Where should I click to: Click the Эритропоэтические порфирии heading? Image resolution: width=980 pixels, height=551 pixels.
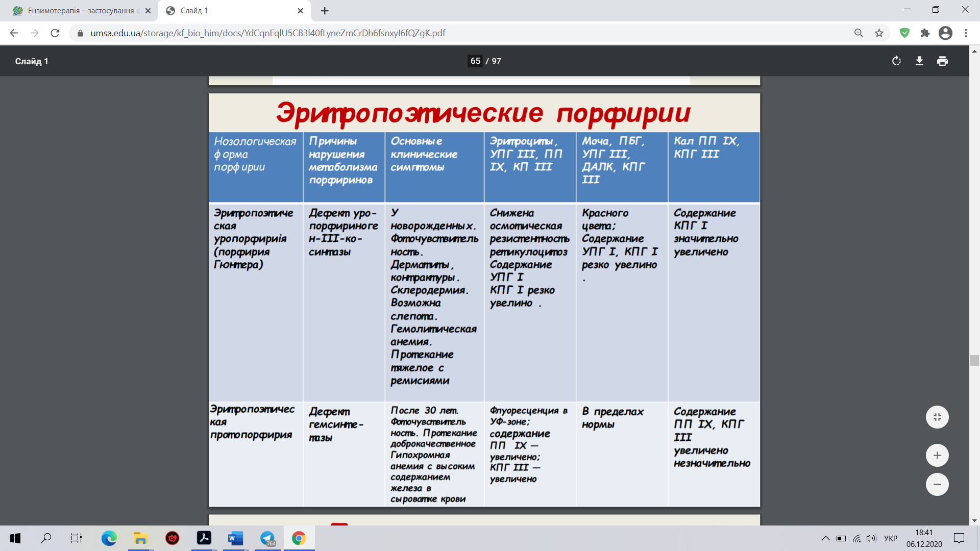point(483,113)
